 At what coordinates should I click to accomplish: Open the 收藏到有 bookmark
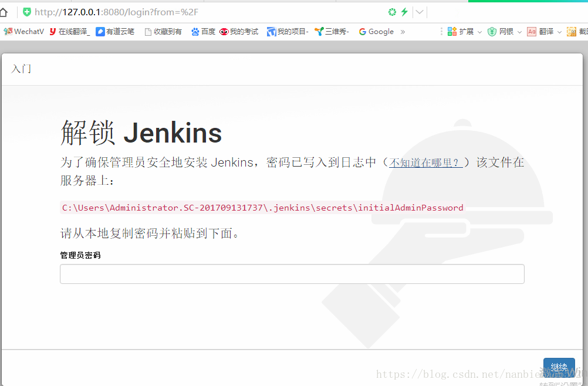click(163, 32)
